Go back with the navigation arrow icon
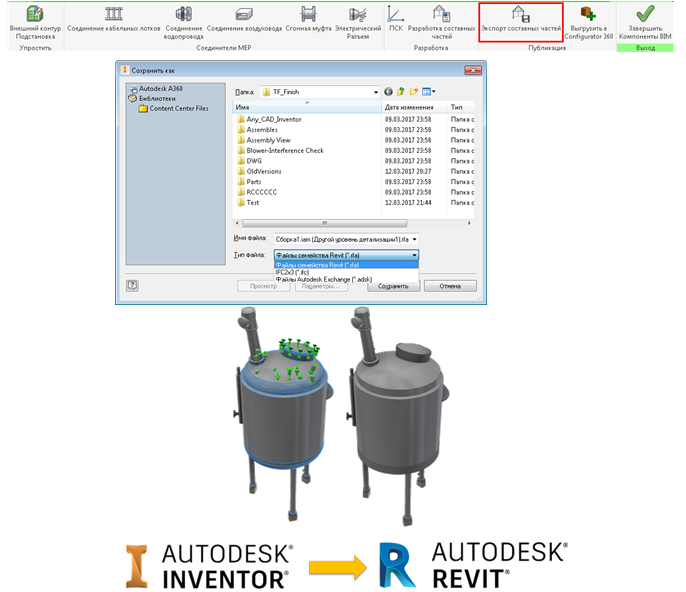686x592 pixels. click(388, 92)
